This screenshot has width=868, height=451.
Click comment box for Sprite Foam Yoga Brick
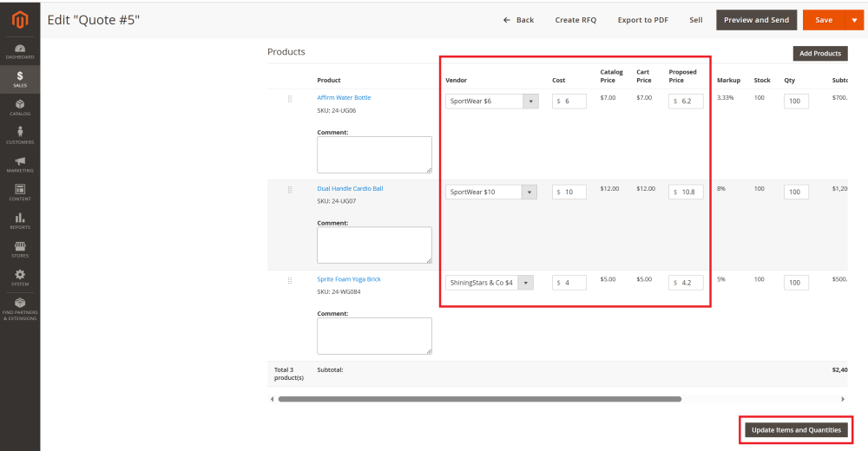[x=374, y=336]
